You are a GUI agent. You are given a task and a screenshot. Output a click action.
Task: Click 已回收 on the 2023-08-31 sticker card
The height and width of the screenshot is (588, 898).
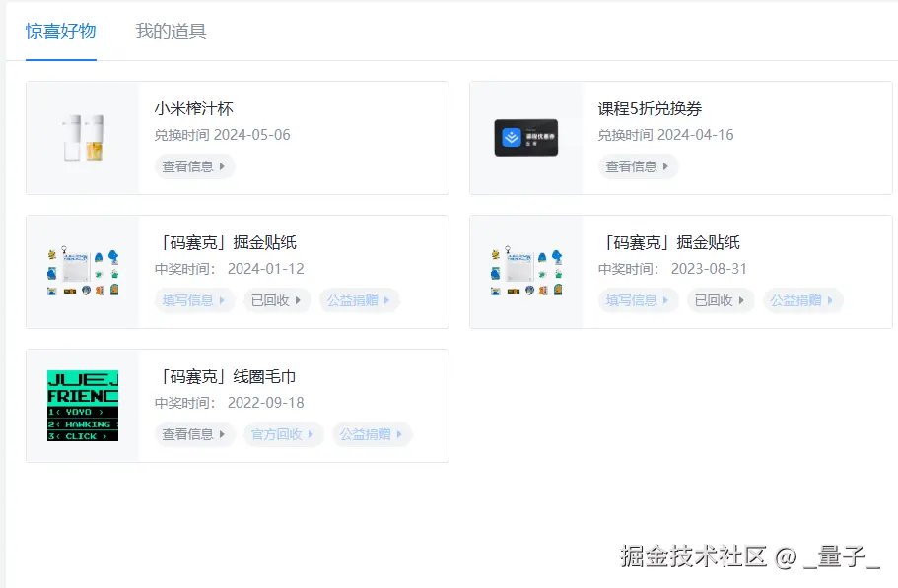(719, 300)
